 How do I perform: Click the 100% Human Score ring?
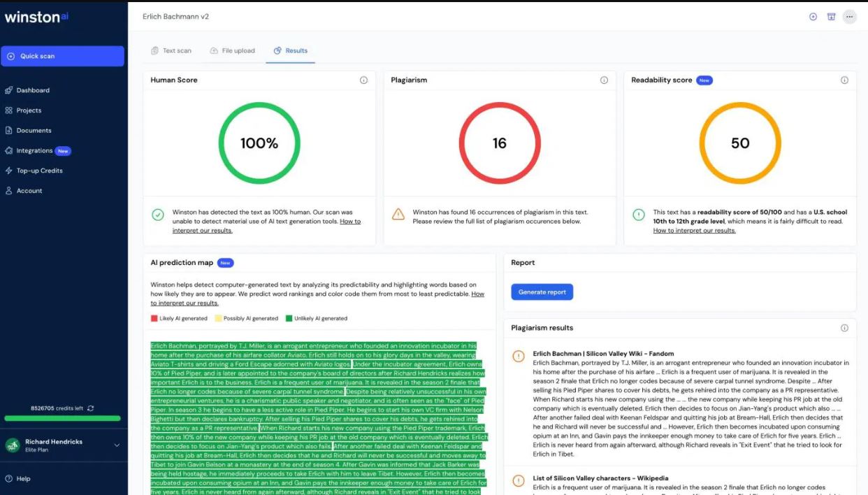[x=259, y=143]
